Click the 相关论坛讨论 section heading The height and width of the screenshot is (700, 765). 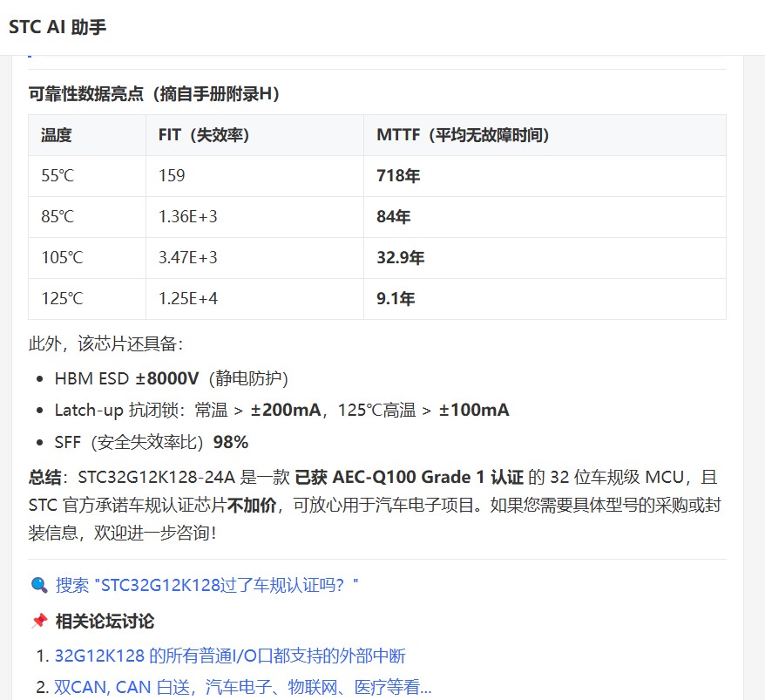coord(105,622)
